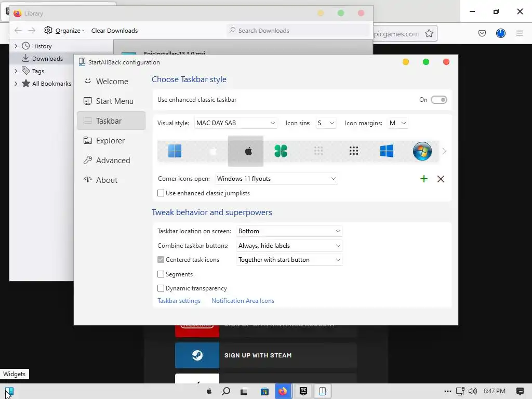
Task: Expand All Bookmarks in Library sidebar
Action: [x=16, y=84]
